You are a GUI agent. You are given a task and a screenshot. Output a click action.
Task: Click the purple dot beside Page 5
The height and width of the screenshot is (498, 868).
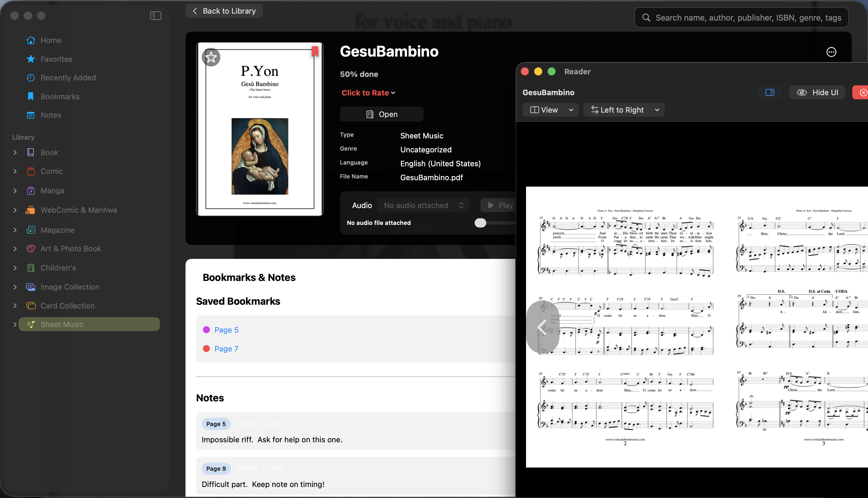206,330
